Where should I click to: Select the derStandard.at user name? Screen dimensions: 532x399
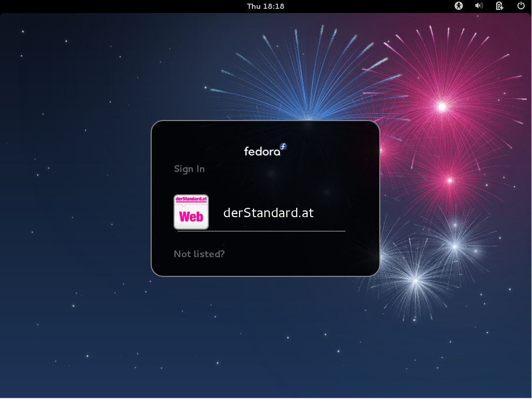[x=269, y=212]
